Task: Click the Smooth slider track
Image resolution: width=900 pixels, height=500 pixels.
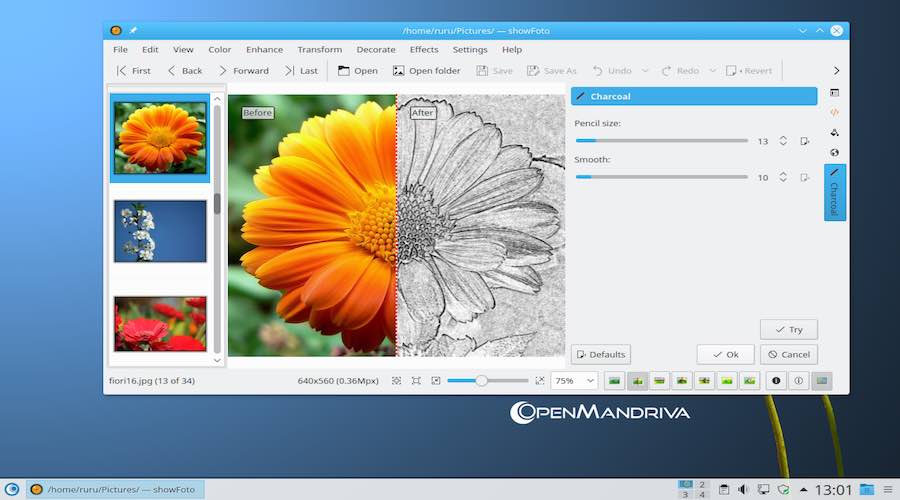Action: [661, 177]
